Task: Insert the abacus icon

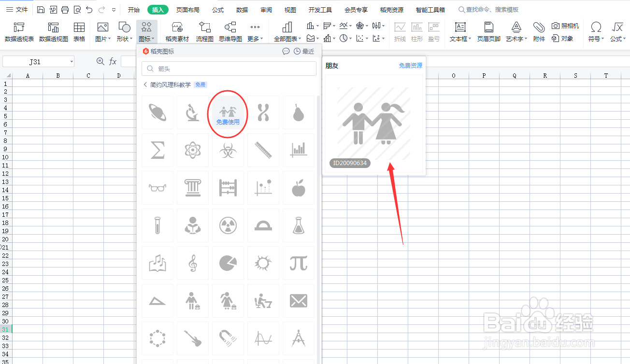Action: pyautogui.click(x=228, y=188)
